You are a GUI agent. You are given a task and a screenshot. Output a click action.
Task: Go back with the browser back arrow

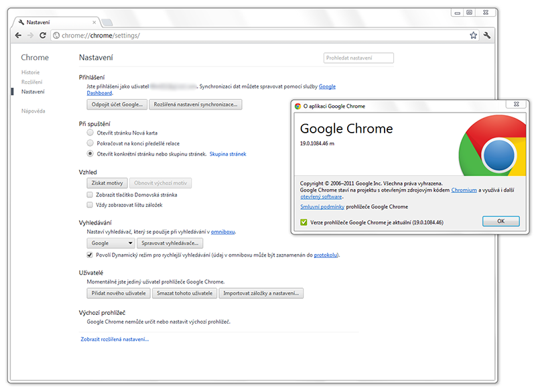tap(19, 36)
